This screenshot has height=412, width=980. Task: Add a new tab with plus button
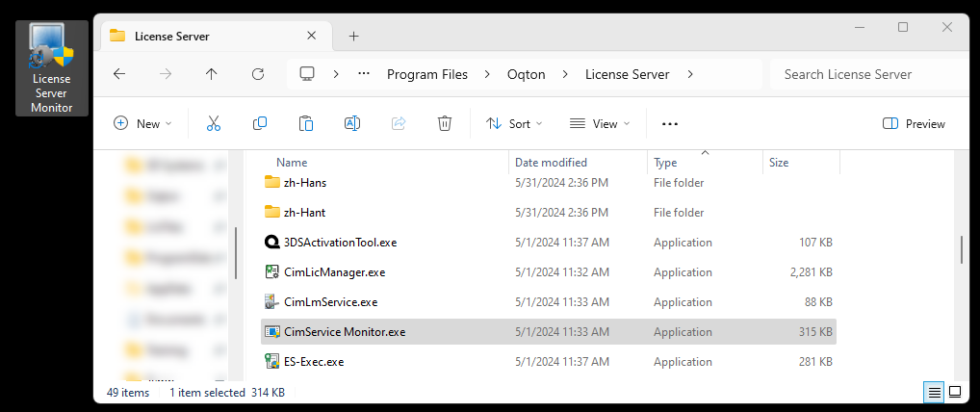coord(353,37)
